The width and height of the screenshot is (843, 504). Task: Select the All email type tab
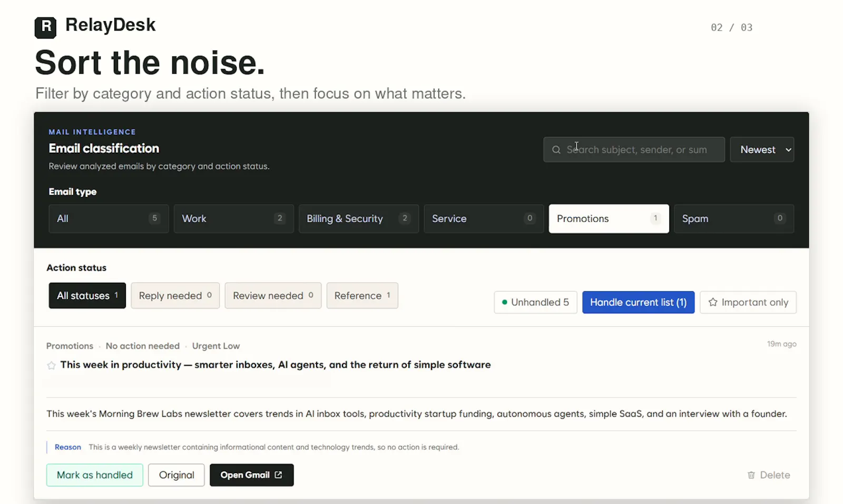coord(109,219)
